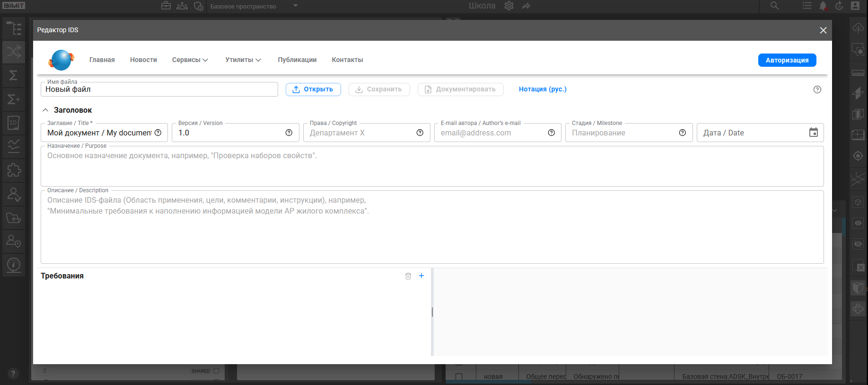Open the Sigma summation tool
Image resolution: width=868 pixels, height=385 pixels.
14,76
